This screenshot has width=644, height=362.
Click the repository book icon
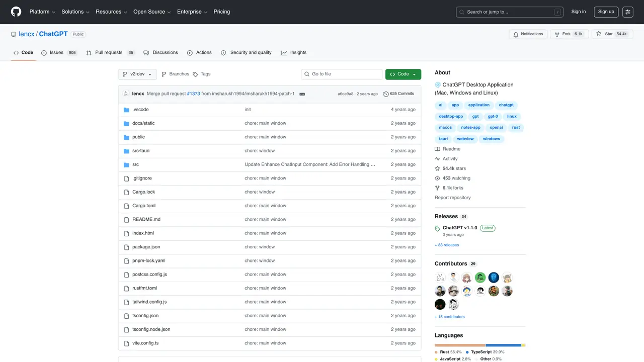click(x=14, y=34)
